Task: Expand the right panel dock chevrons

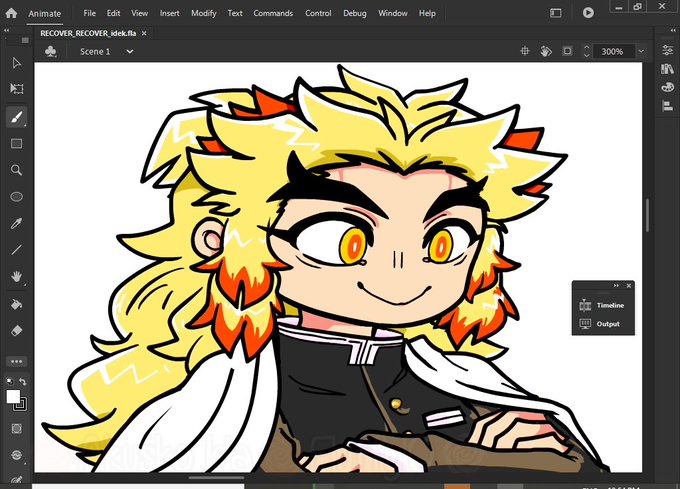Action: click(x=673, y=30)
